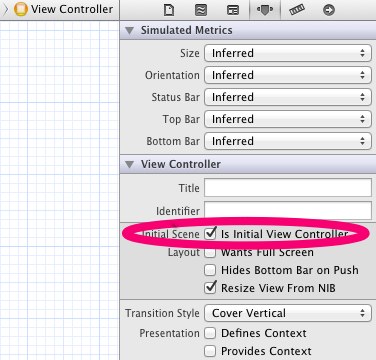Open the Size inspector ruler tab
The height and width of the screenshot is (360, 376).
pos(297,10)
